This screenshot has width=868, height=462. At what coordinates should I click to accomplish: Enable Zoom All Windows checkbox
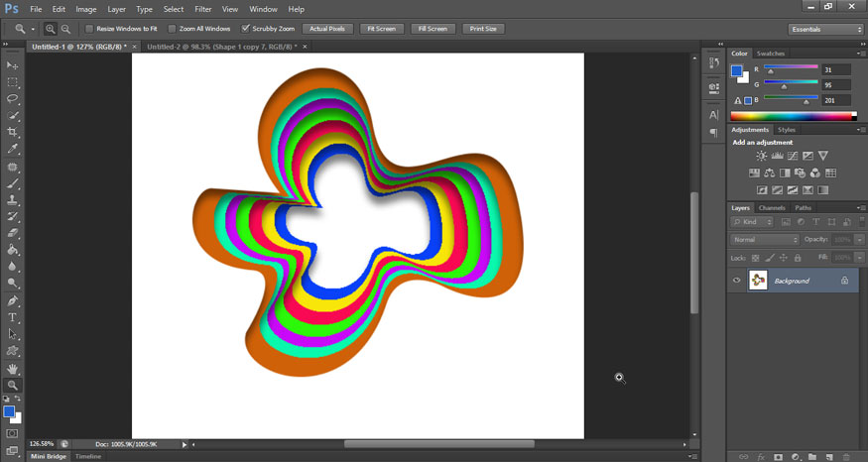click(172, 28)
